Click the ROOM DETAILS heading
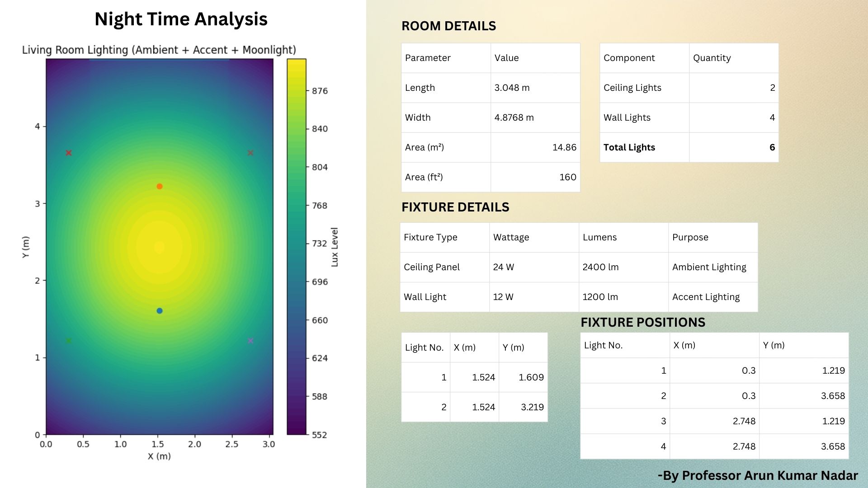Screen dimensions: 868x488 coord(448,26)
